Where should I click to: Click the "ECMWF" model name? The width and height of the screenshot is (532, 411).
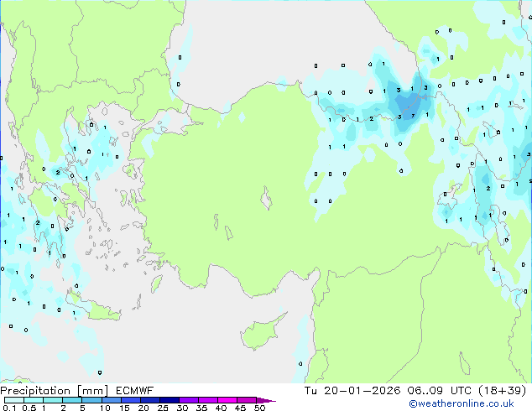point(135,391)
